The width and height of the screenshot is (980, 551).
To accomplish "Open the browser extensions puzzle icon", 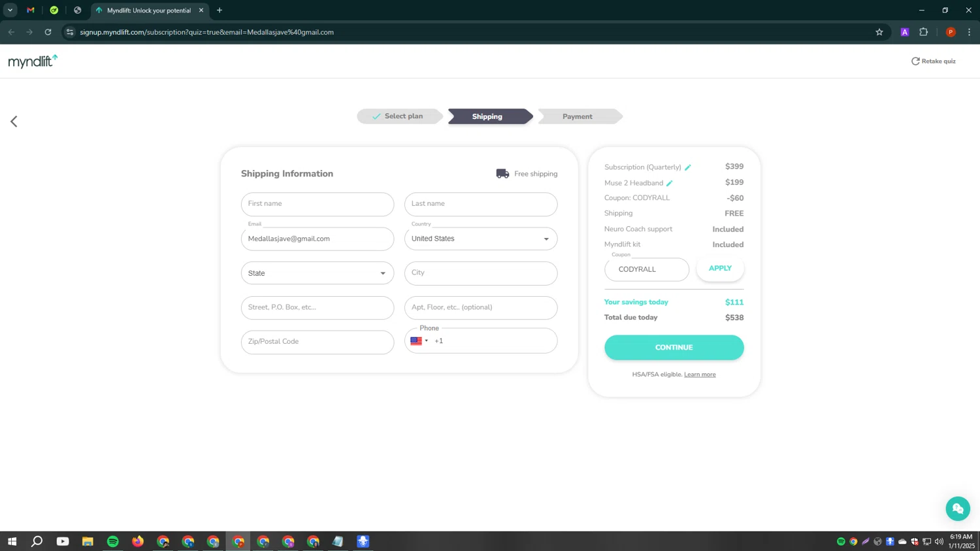I will [x=923, y=32].
